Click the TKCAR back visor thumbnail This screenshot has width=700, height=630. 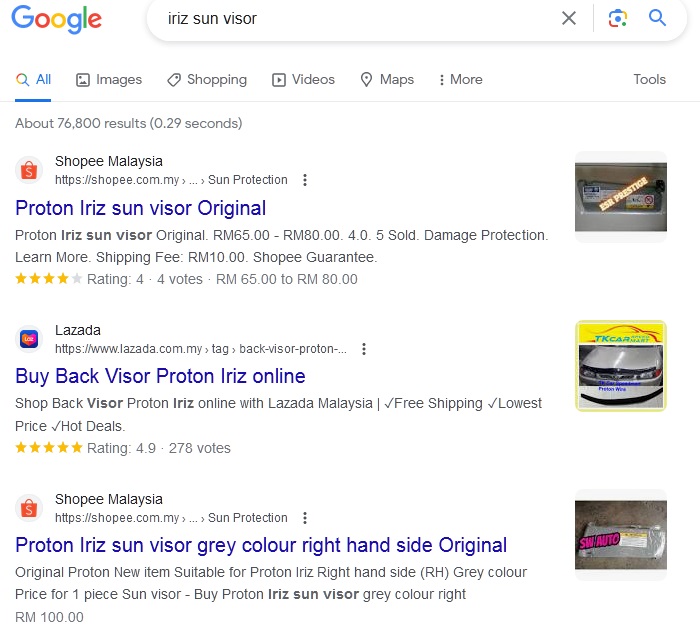click(621, 366)
